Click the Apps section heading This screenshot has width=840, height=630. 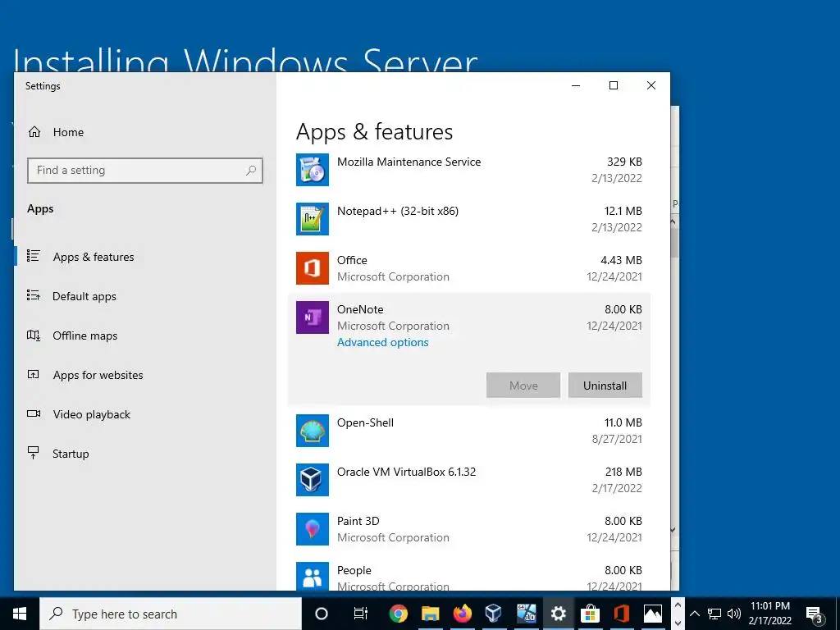click(40, 209)
